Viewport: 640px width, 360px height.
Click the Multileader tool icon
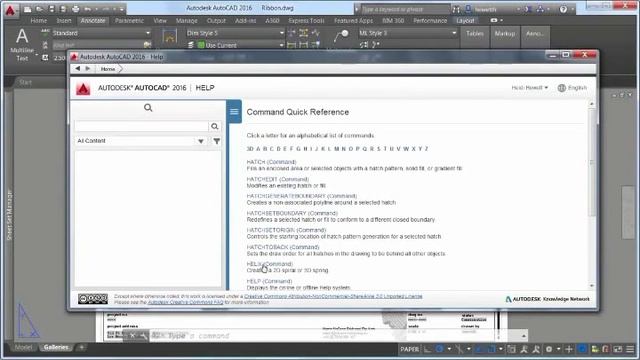(x=341, y=36)
